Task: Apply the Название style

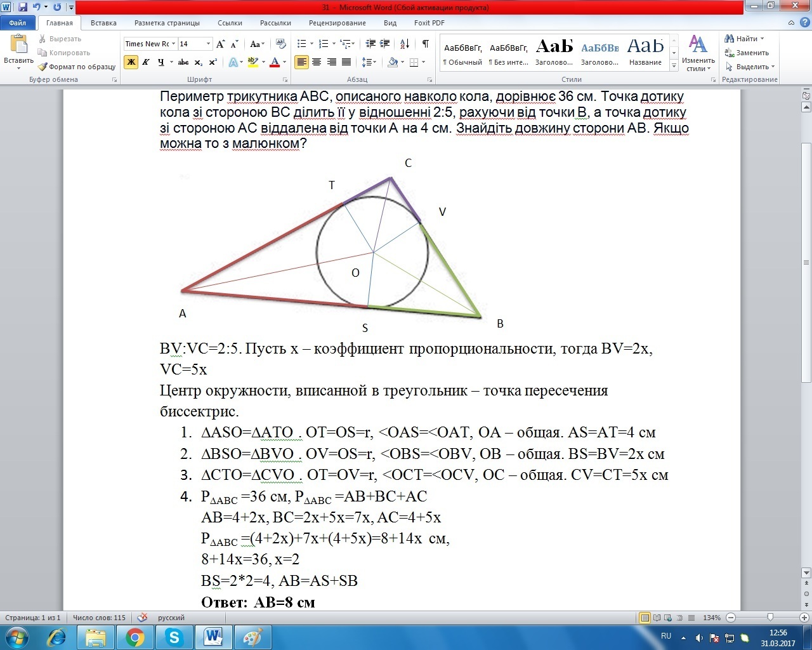Action: 645,53
